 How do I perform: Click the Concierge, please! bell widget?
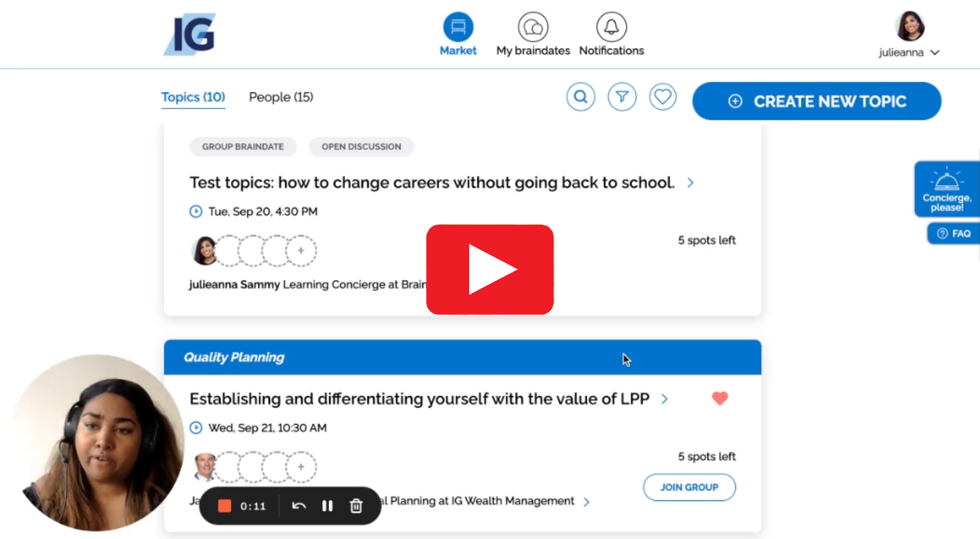pos(946,189)
